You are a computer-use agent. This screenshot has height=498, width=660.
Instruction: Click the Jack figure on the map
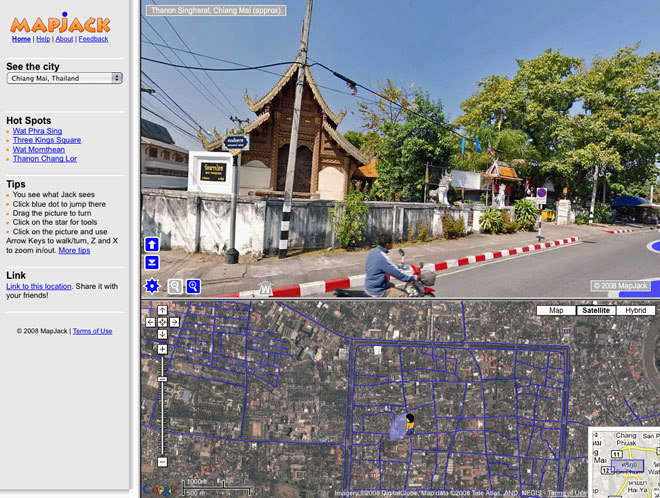click(410, 423)
